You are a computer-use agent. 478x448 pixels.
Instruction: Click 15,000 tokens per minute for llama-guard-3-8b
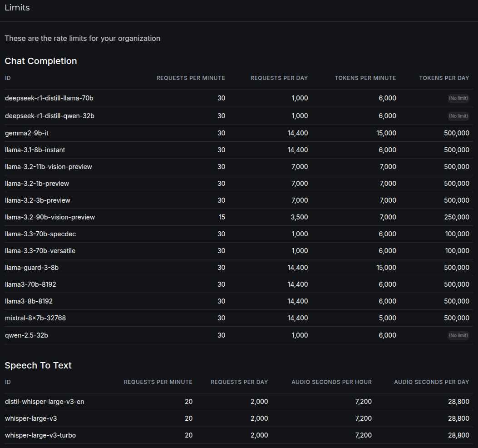pos(386,267)
